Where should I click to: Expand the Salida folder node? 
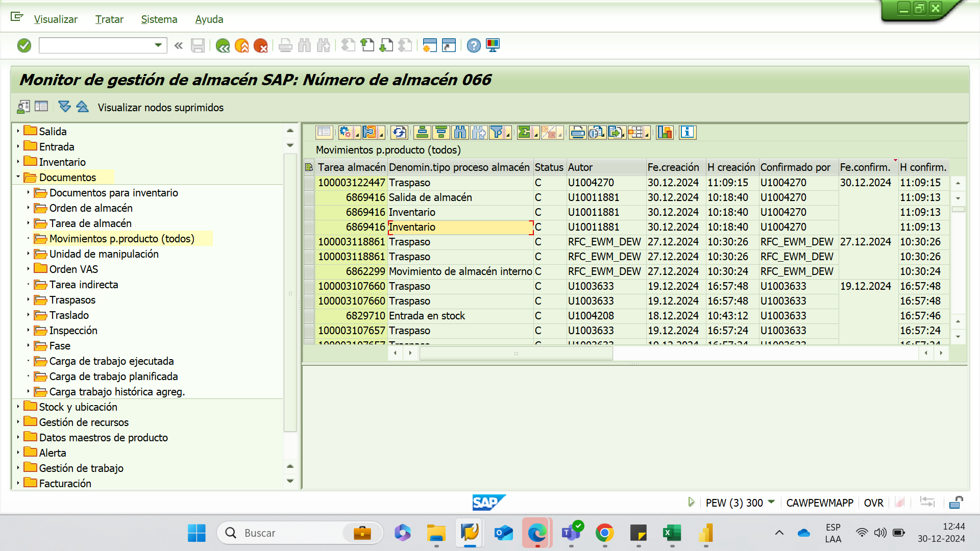(18, 132)
